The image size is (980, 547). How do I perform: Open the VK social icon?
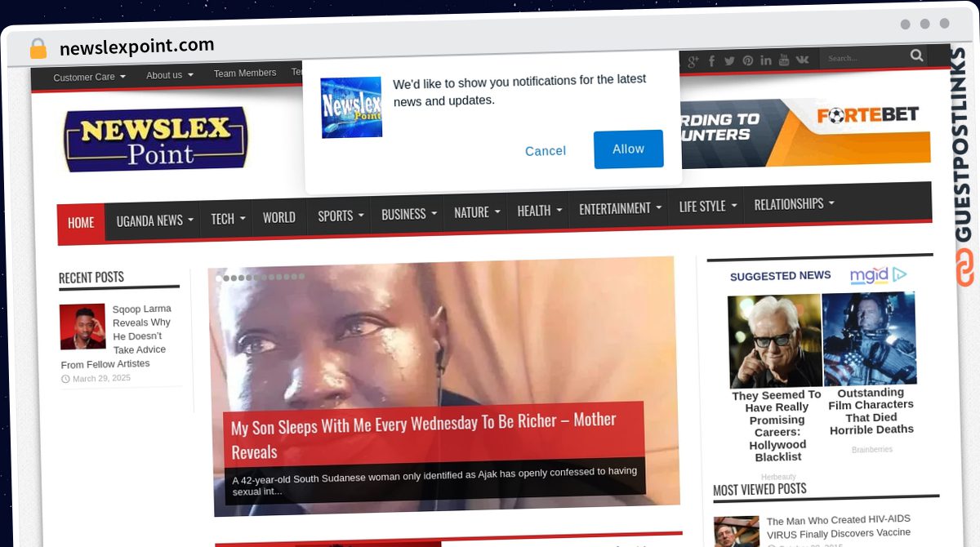[x=802, y=60]
